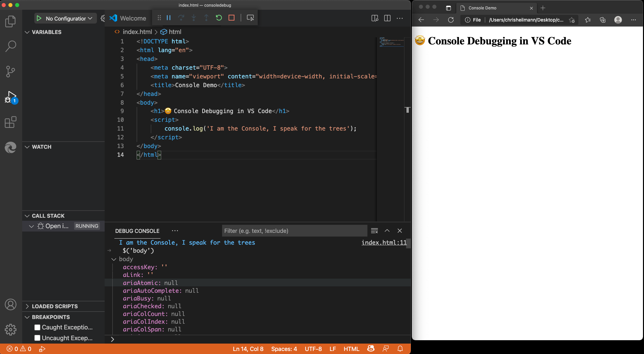This screenshot has width=644, height=354.
Task: Select the DEBUG CONSOLE panel tab
Action: click(137, 231)
